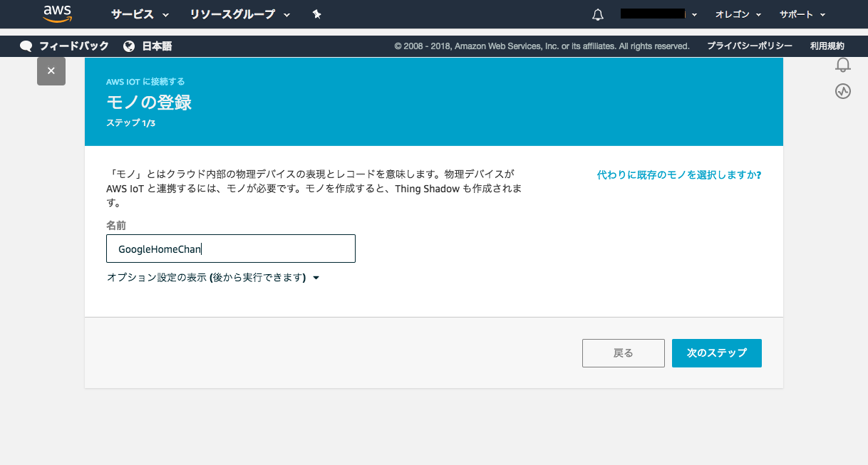Viewport: 868px width, 465px height.
Task: Click the 名前 input field
Action: click(x=231, y=249)
